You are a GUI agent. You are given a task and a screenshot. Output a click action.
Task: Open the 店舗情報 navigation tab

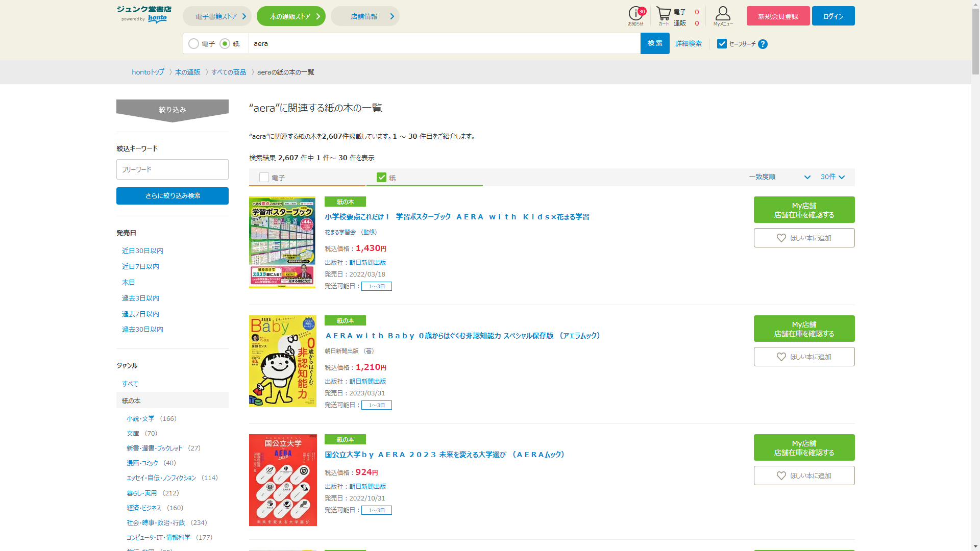pos(365,16)
